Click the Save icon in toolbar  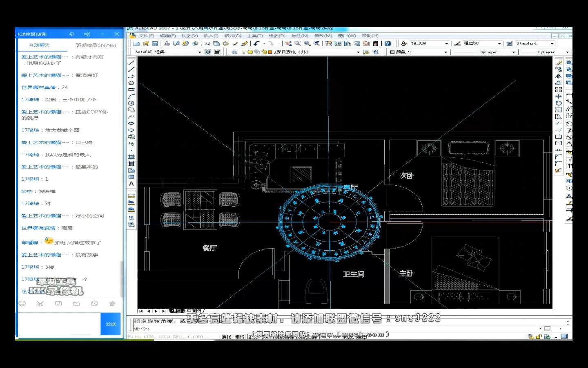click(155, 43)
